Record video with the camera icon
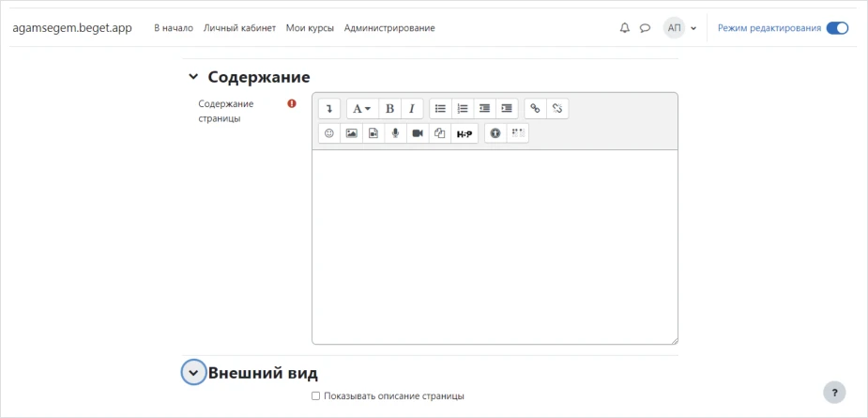Image resolution: width=868 pixels, height=418 pixels. click(418, 133)
